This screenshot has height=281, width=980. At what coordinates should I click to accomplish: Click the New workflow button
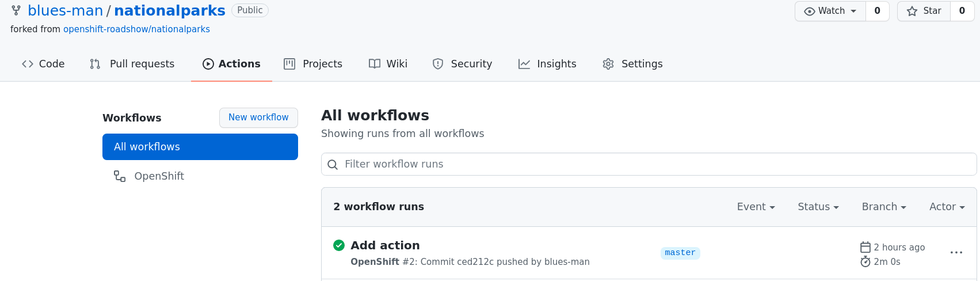click(x=258, y=117)
